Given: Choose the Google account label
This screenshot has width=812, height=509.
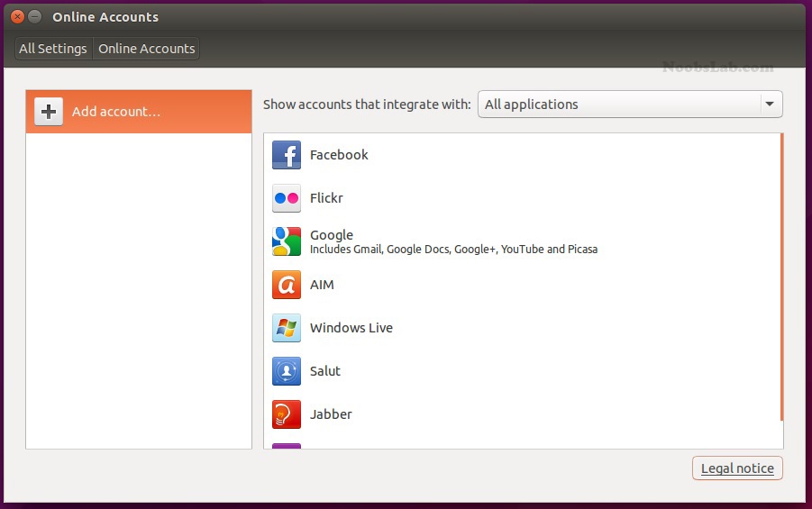Looking at the screenshot, I should [332, 235].
